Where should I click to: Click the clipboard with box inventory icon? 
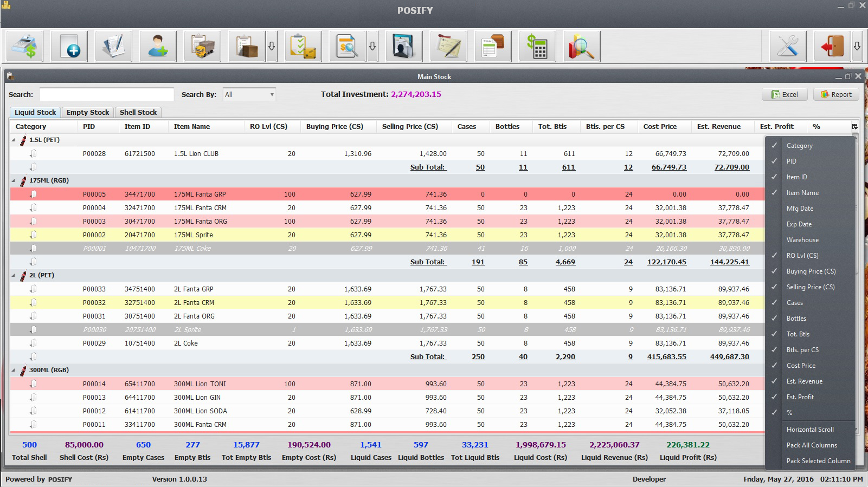pos(247,47)
